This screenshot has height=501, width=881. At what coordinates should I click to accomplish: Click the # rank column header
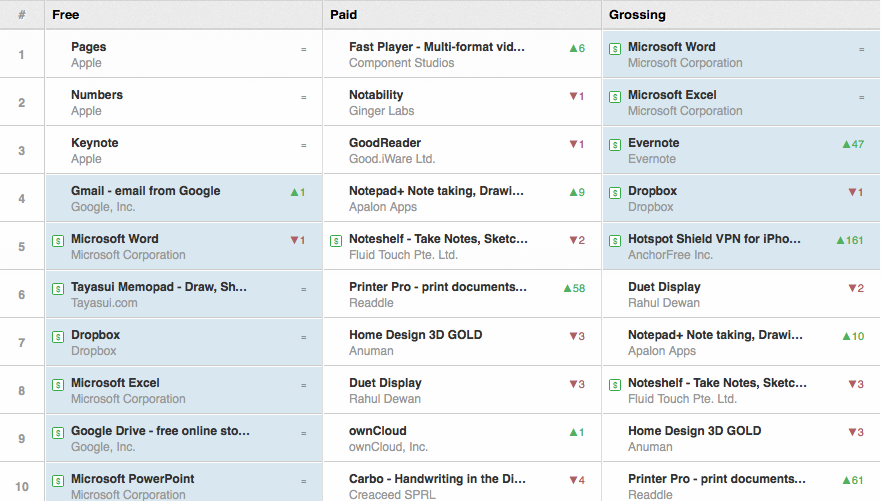click(21, 15)
